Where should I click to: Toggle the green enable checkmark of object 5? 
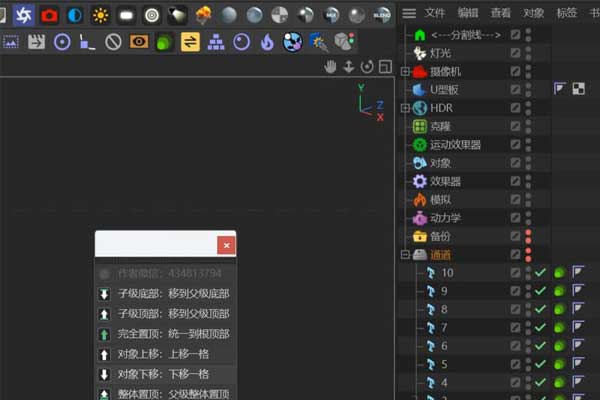click(540, 364)
